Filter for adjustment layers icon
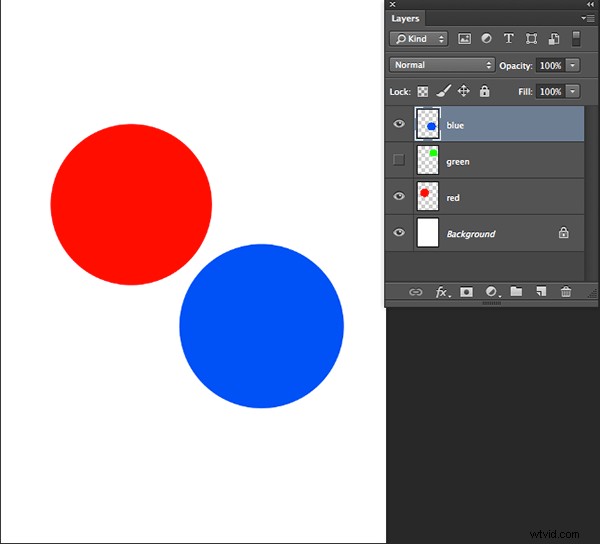Viewport: 600px width, 544px height. (x=486, y=39)
